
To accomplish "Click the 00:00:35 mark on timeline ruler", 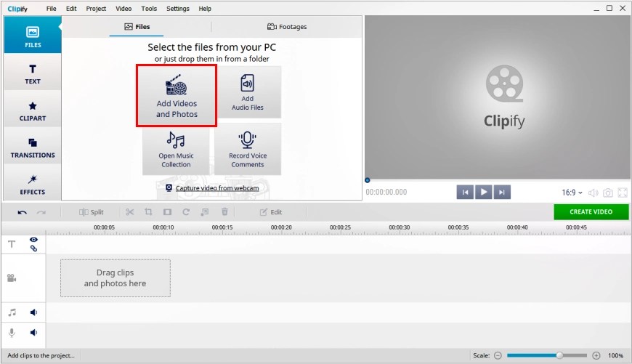I will [x=458, y=227].
